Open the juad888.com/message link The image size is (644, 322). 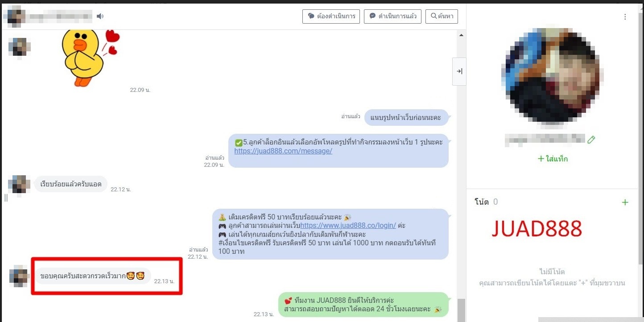[x=283, y=151]
